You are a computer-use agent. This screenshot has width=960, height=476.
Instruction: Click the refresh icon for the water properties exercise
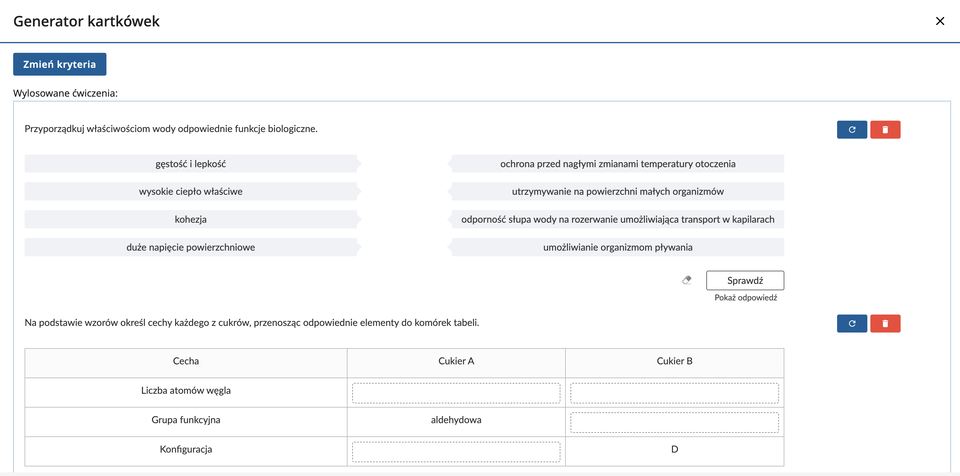click(852, 129)
